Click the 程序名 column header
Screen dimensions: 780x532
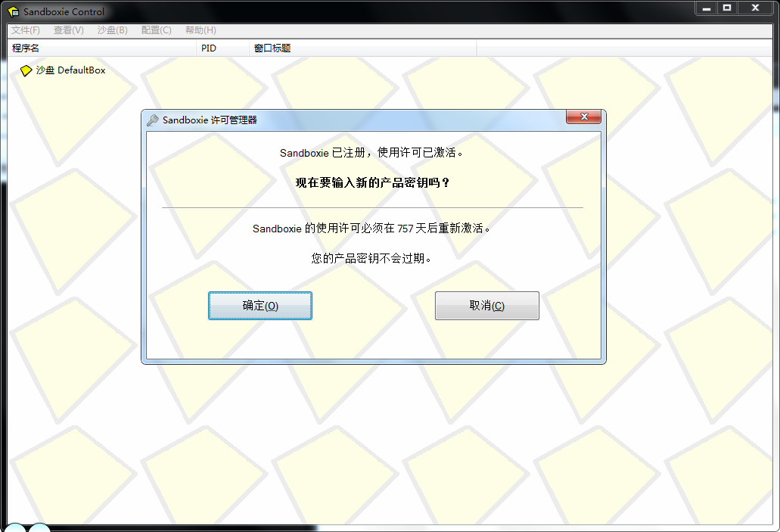click(26, 48)
